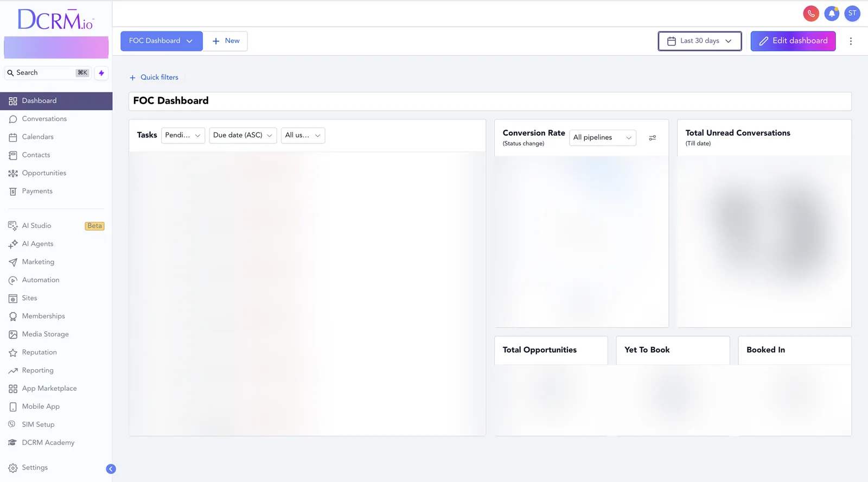Click the AI Studio icon in sidebar
868x482 pixels.
click(13, 226)
